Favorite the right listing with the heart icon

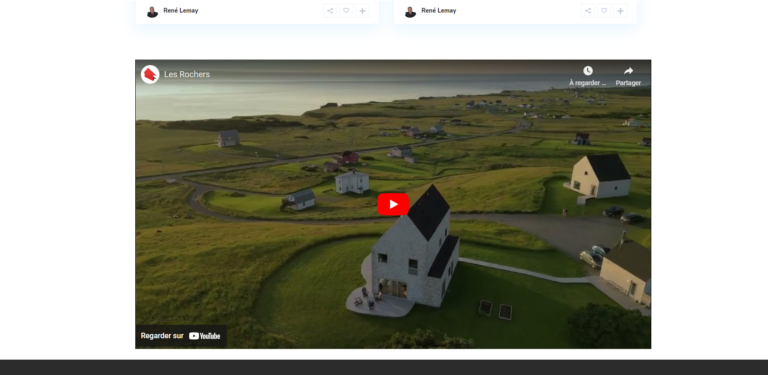click(604, 11)
